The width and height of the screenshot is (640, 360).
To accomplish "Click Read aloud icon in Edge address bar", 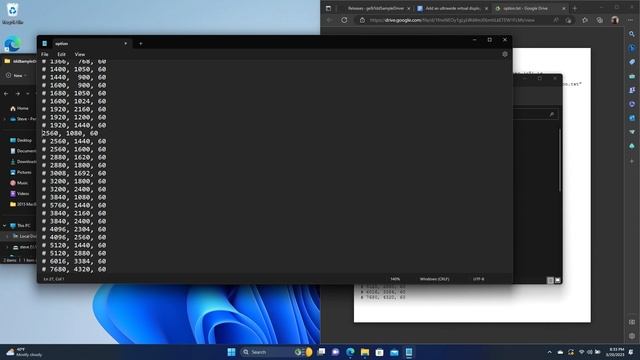I will tap(556, 20).
